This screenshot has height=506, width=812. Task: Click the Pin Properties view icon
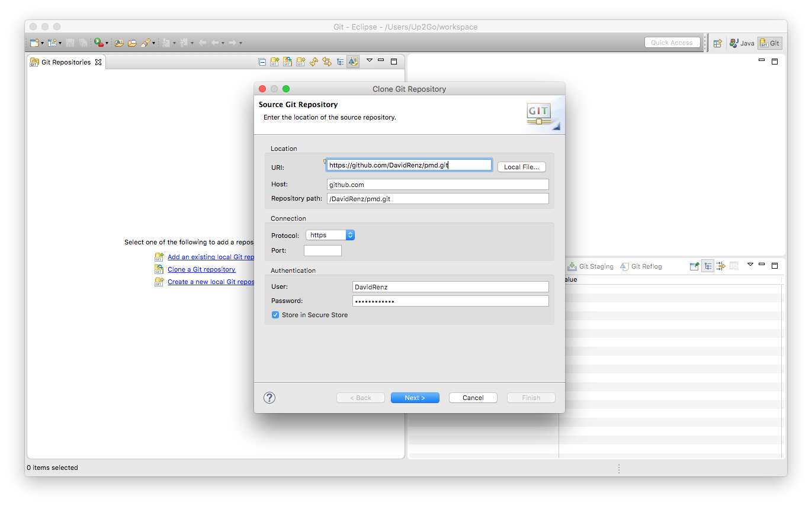click(695, 266)
